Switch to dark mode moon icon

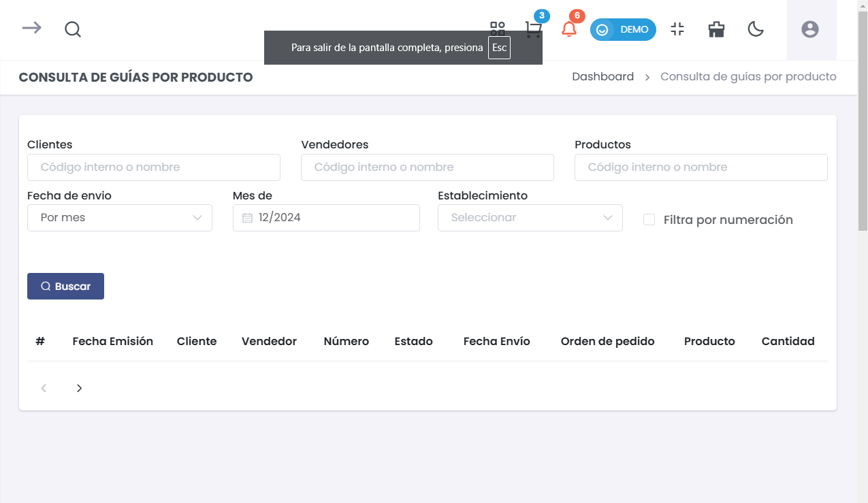756,29
